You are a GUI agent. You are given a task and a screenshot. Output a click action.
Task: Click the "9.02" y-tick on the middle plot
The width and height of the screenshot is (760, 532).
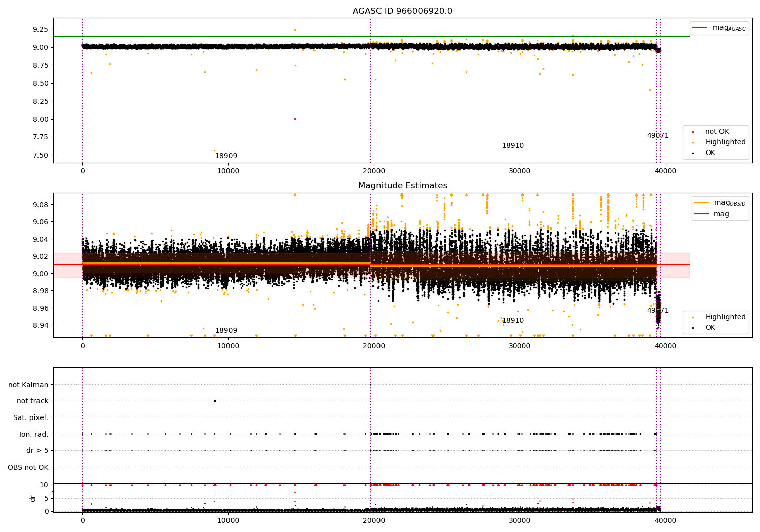[x=41, y=256]
